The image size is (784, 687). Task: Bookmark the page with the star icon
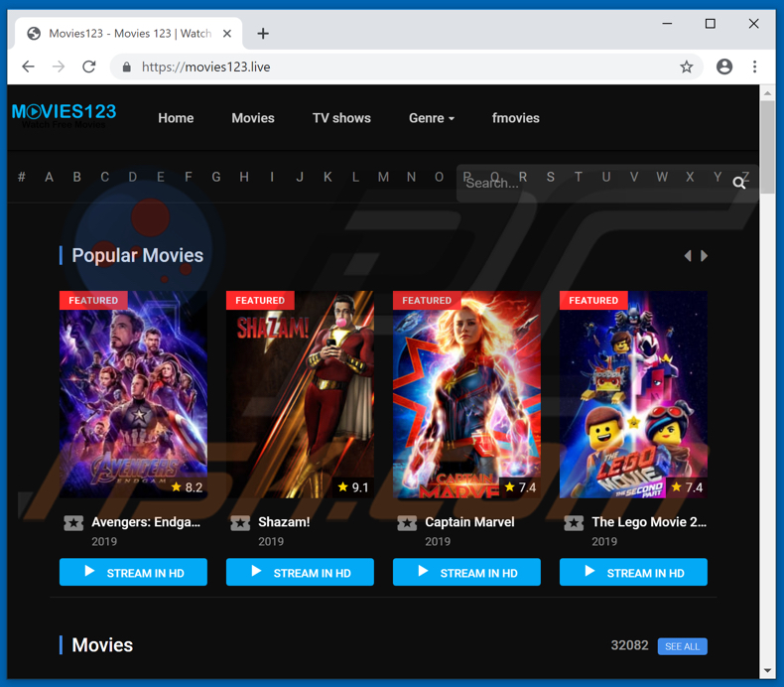click(687, 67)
